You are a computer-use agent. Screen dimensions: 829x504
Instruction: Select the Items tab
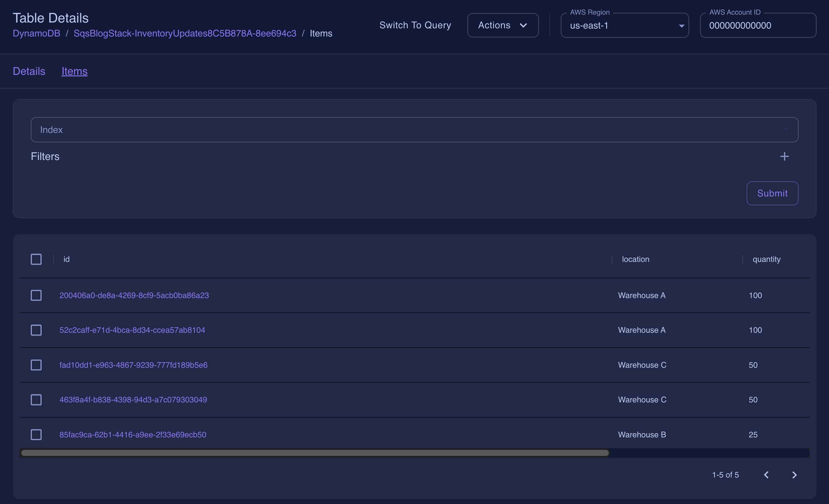tap(74, 71)
